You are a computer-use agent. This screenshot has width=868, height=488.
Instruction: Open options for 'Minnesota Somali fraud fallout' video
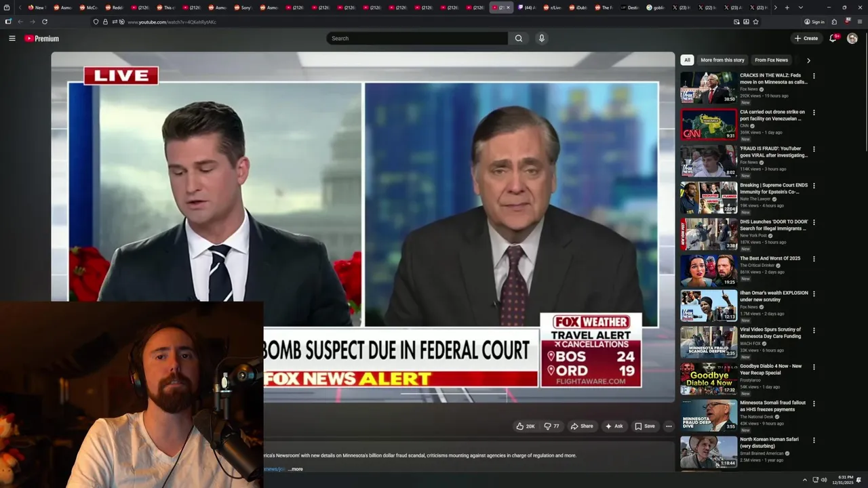[814, 403]
